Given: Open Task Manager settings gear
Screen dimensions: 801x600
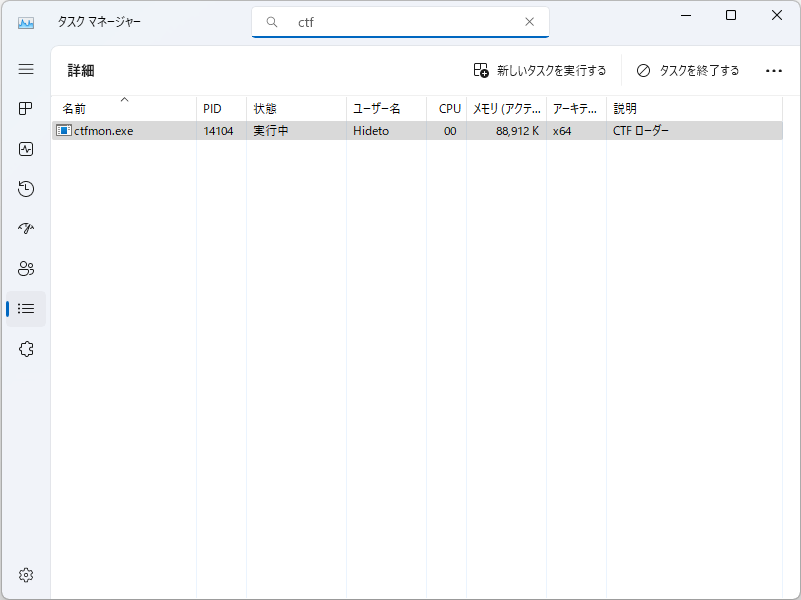Looking at the screenshot, I should pos(25,574).
